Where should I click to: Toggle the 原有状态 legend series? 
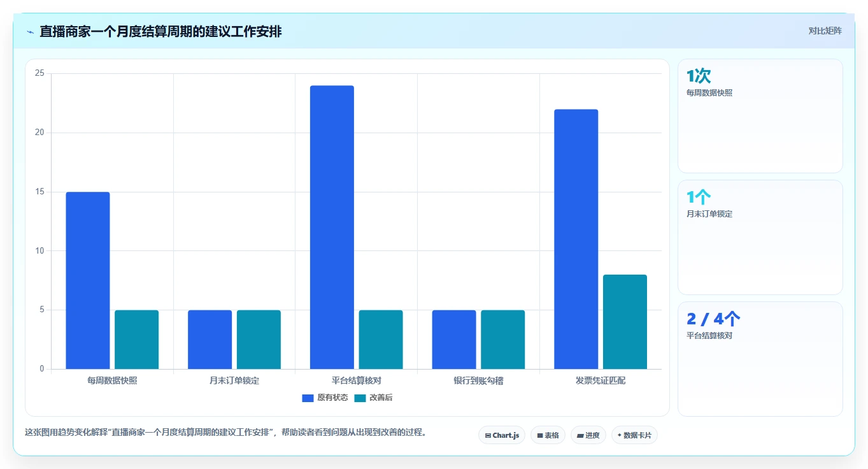[x=325, y=398]
